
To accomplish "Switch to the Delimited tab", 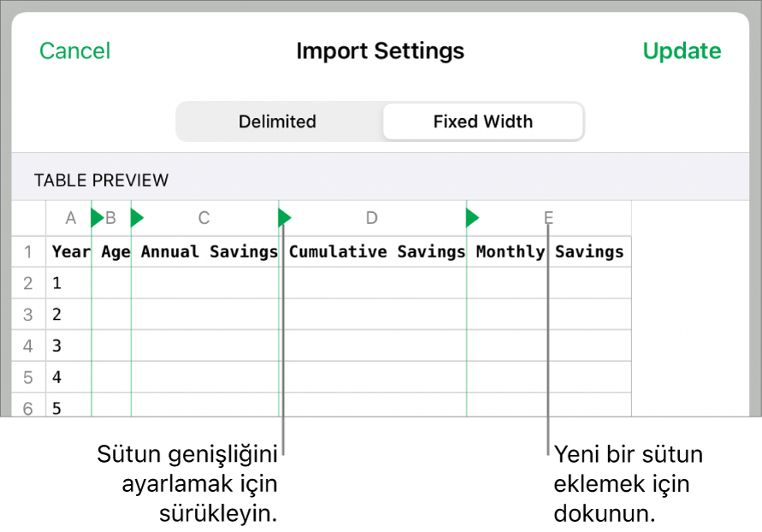I will [277, 121].
